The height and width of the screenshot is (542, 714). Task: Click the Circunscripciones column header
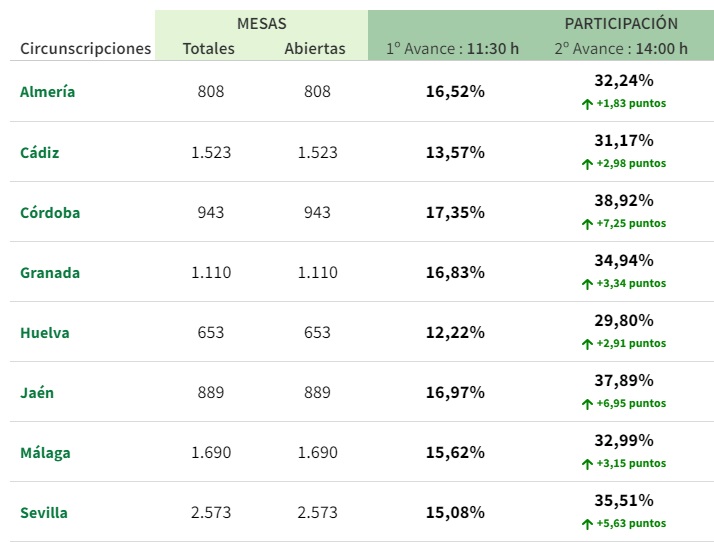click(x=85, y=48)
